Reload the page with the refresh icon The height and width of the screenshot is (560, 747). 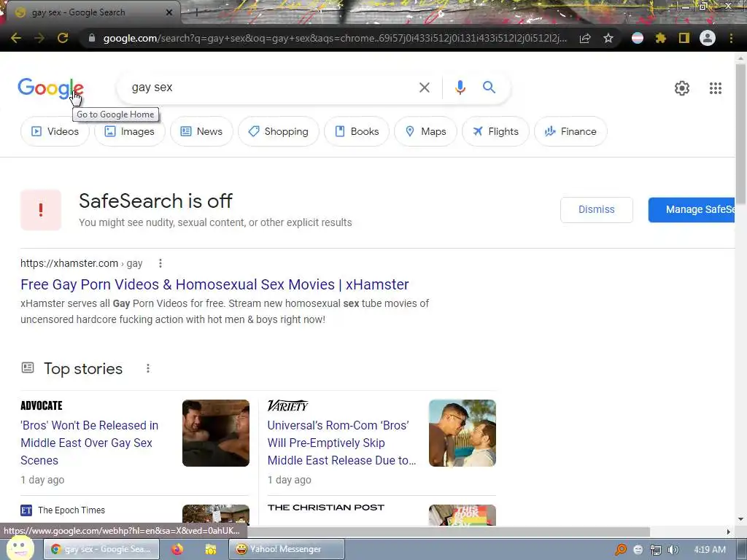[x=63, y=38]
